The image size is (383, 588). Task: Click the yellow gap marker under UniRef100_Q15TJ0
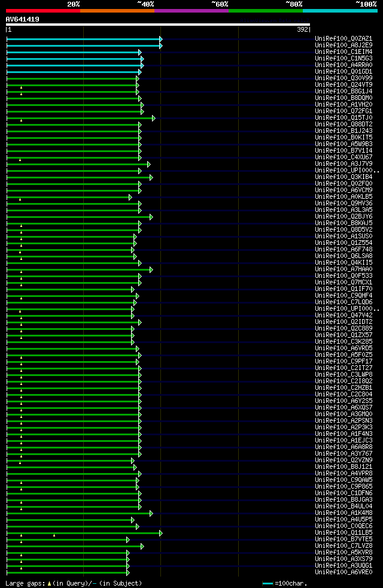pos(22,120)
